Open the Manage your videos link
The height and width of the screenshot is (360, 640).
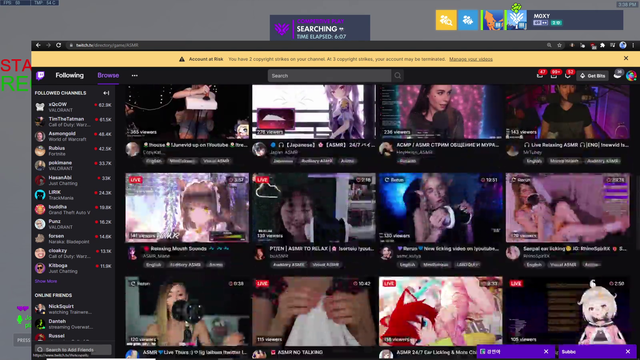(x=471, y=59)
